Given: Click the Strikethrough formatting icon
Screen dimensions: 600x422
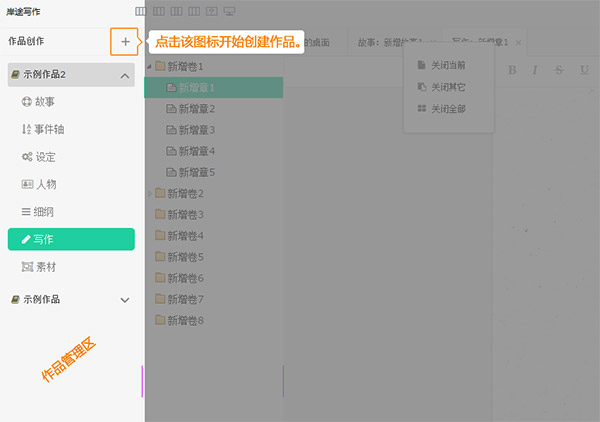Looking at the screenshot, I should click(x=558, y=69).
